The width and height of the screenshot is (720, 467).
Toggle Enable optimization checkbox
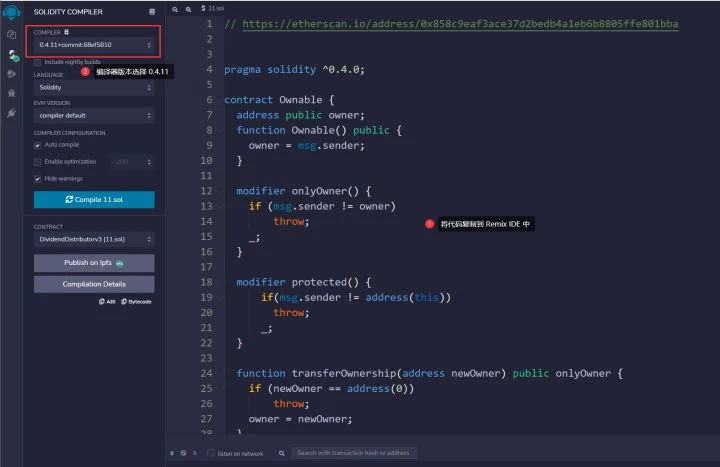tap(37, 162)
